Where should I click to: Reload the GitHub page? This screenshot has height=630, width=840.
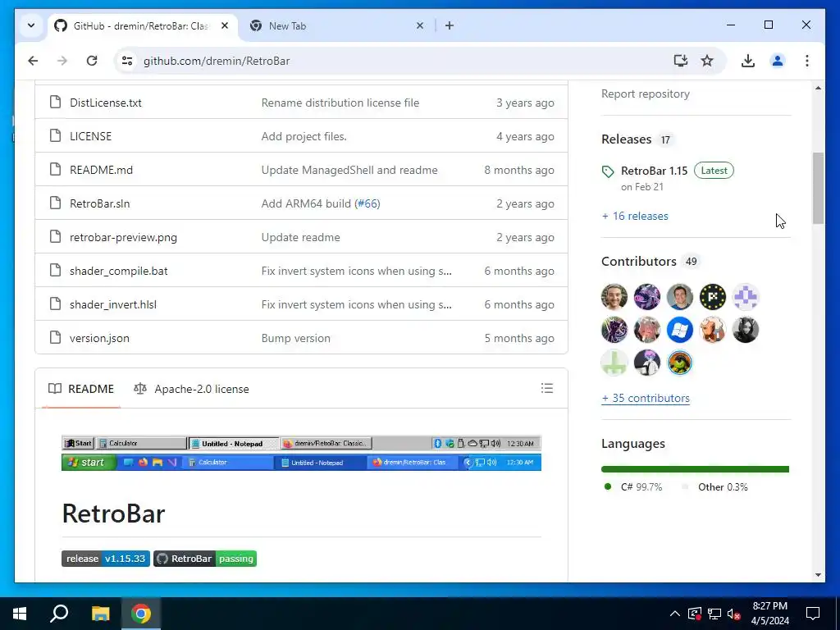coord(92,61)
